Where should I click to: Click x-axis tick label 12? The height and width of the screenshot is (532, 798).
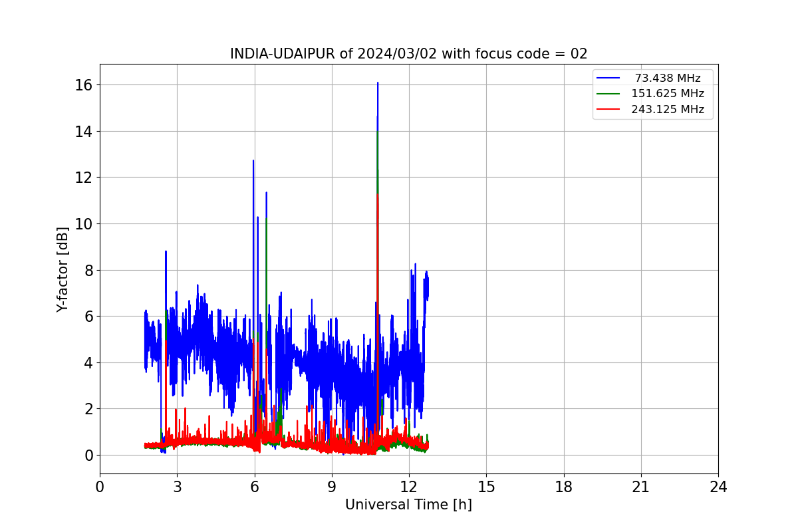coord(409,487)
